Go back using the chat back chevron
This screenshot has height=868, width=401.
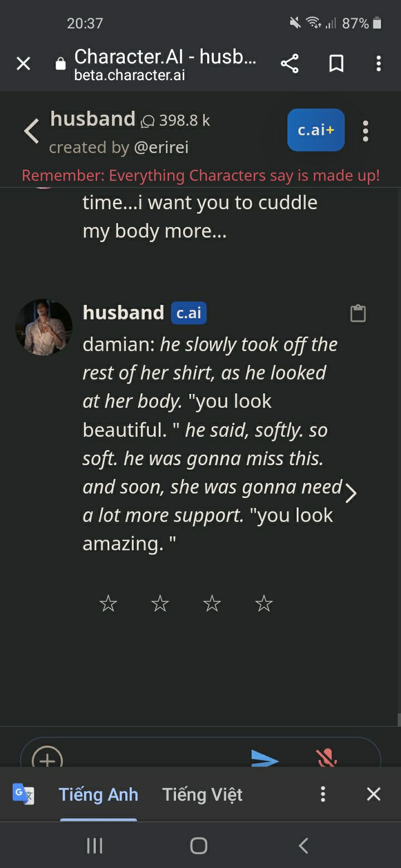32,131
